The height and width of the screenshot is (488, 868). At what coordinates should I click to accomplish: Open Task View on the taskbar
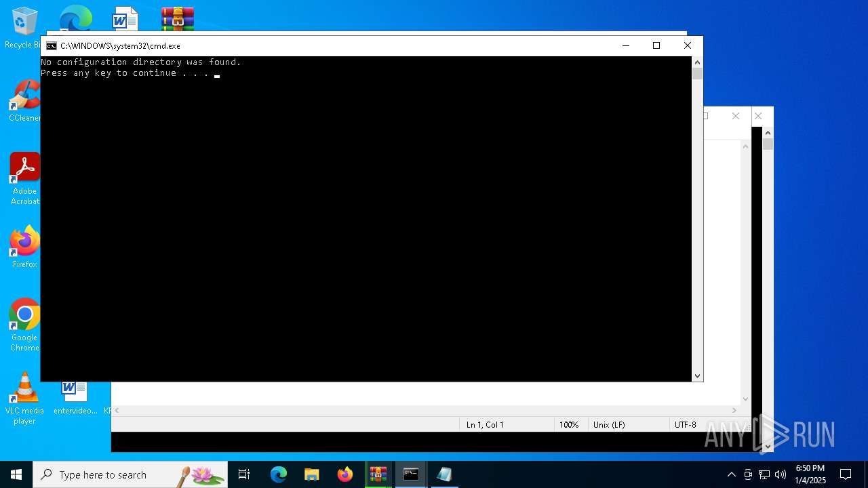pyautogui.click(x=244, y=474)
